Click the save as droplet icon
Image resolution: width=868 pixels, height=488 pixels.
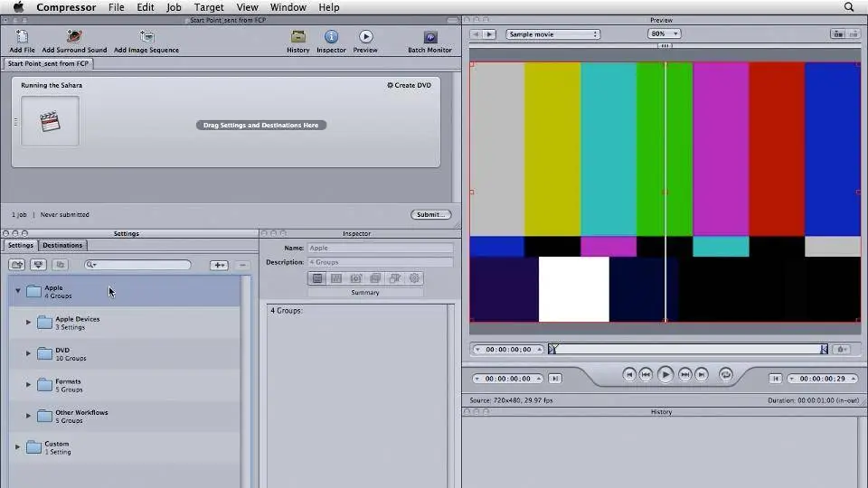(38, 265)
